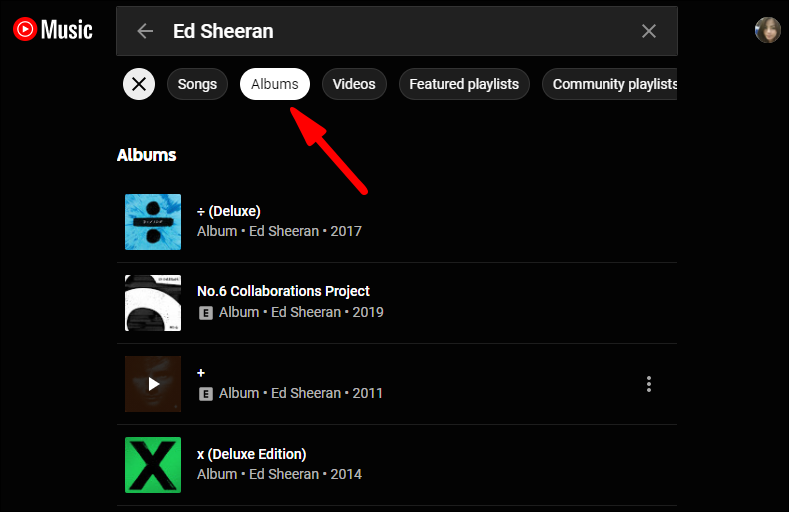Clear the search text with X icon

coord(649,31)
